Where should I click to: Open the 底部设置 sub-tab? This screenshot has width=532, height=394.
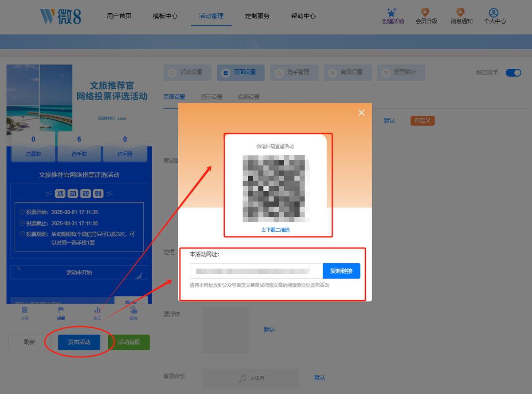pos(249,97)
